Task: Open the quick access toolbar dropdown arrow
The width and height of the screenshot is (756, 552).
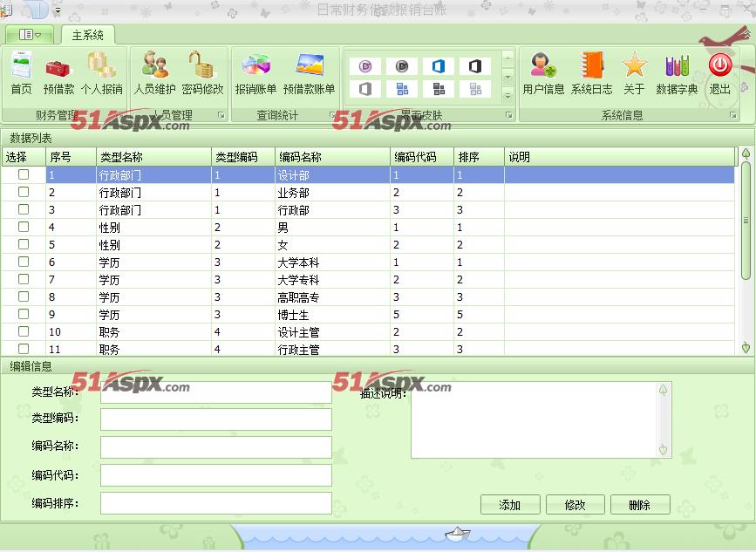Action: click(x=58, y=10)
